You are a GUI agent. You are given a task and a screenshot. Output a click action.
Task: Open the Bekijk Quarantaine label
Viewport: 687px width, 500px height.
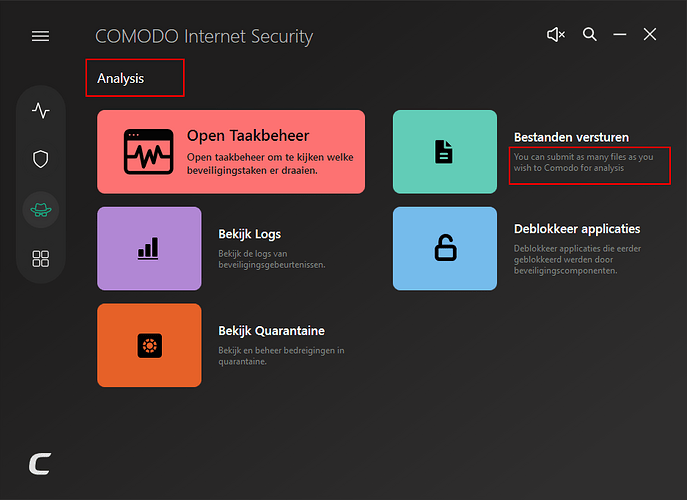[x=271, y=331]
